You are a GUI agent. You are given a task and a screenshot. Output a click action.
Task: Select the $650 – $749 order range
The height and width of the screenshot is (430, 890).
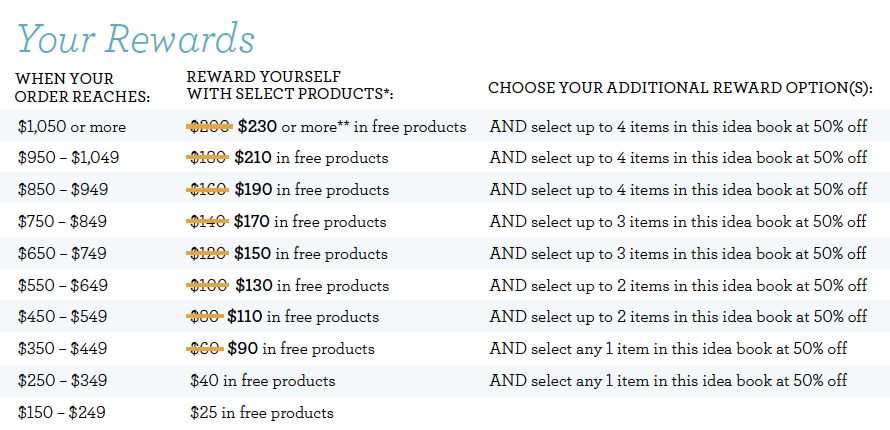pyautogui.click(x=62, y=253)
